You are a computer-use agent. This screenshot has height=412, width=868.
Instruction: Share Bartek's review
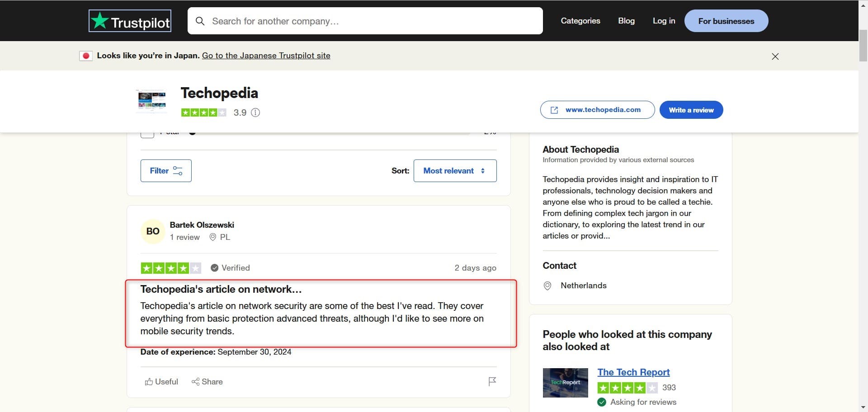(207, 382)
